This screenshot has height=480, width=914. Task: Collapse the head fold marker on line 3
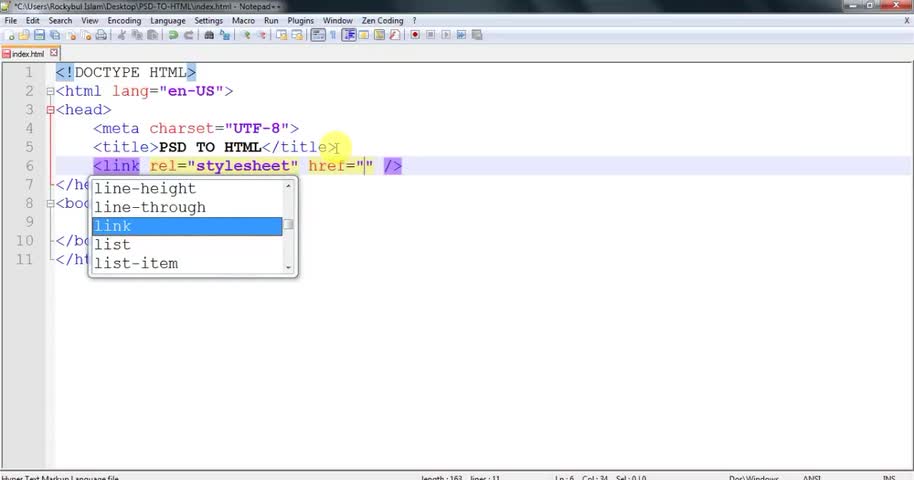pos(50,110)
